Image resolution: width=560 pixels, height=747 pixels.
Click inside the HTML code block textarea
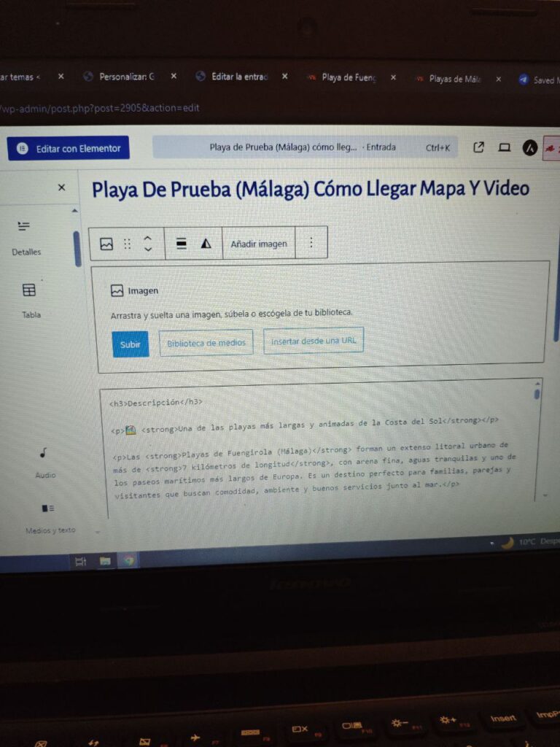click(x=321, y=448)
